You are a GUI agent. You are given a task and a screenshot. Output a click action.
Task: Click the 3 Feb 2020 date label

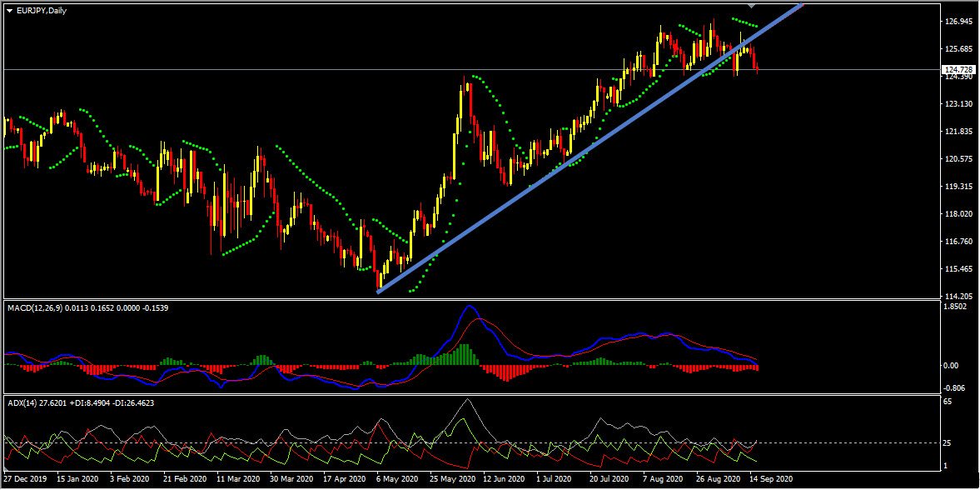[129, 478]
